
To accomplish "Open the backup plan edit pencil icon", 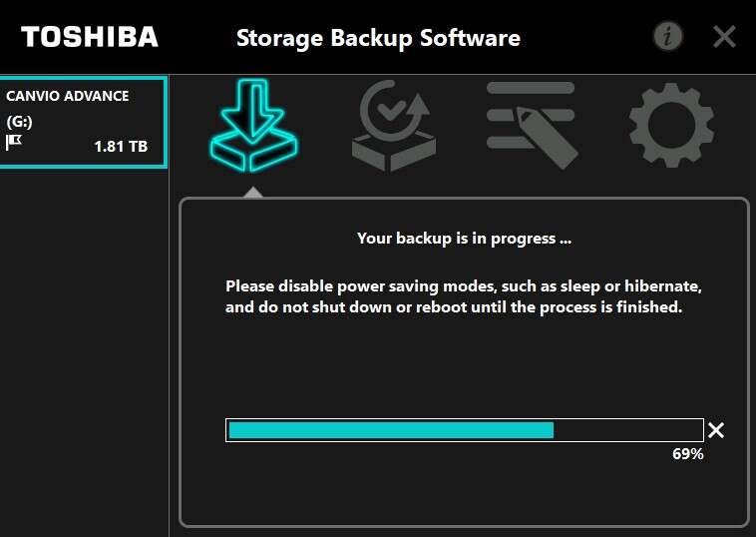I will [x=531, y=125].
